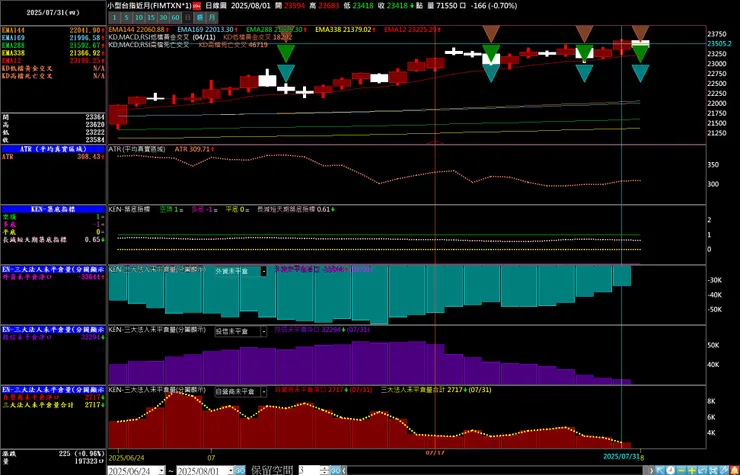Click the fit-to-screen icon
740x475 pixels.
[713, 470]
